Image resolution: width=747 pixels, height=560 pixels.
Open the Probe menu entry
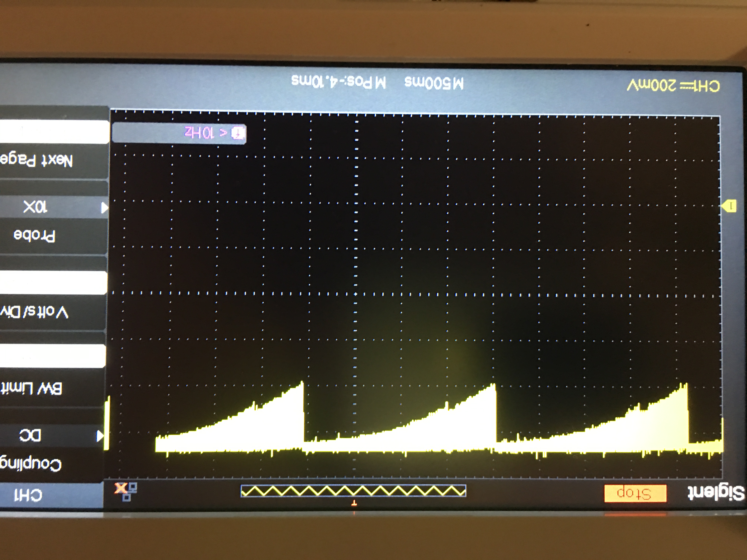click(x=35, y=235)
